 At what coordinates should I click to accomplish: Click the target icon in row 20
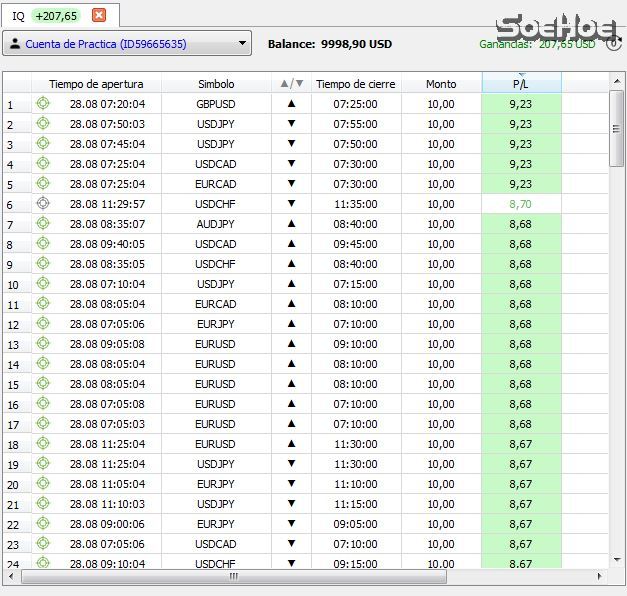pyautogui.click(x=43, y=483)
